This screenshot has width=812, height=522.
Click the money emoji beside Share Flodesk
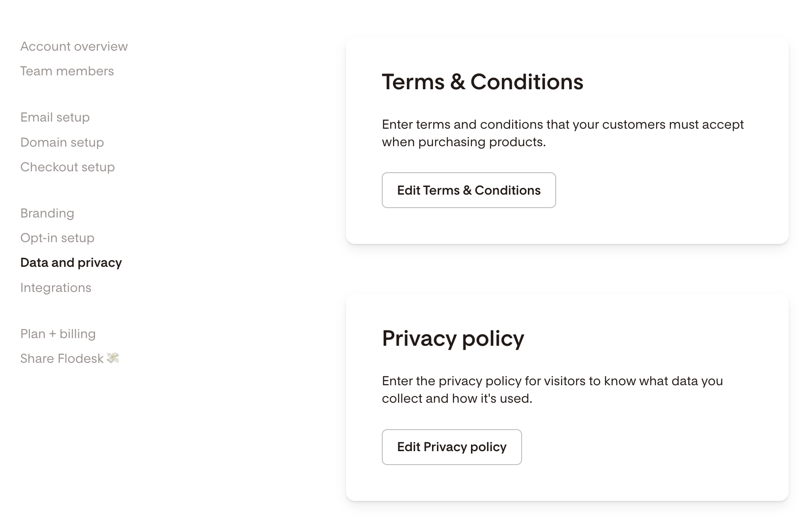point(113,358)
